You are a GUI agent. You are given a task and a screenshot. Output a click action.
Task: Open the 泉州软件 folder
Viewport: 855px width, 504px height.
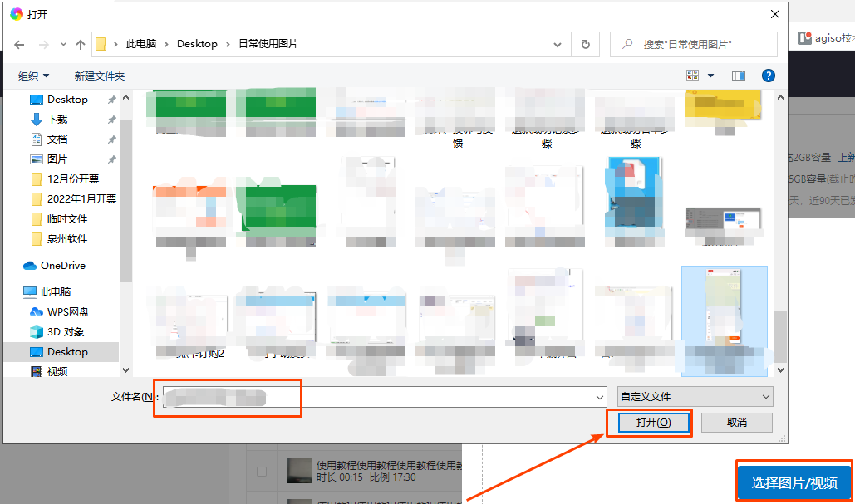[x=67, y=238]
